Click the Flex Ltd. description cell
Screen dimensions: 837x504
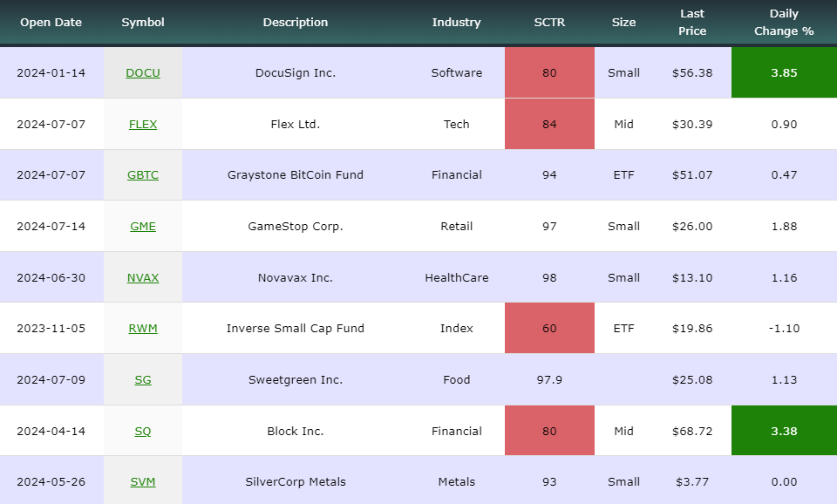coord(296,124)
